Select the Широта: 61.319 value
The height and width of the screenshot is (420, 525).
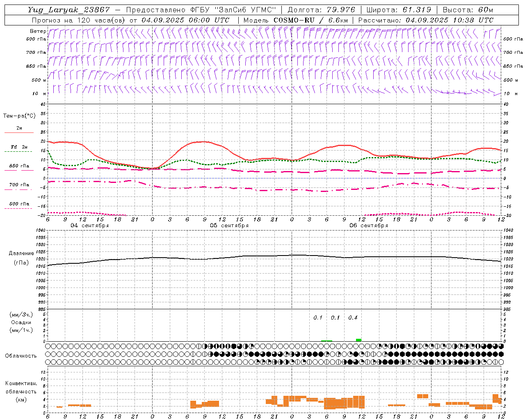coord(398,10)
